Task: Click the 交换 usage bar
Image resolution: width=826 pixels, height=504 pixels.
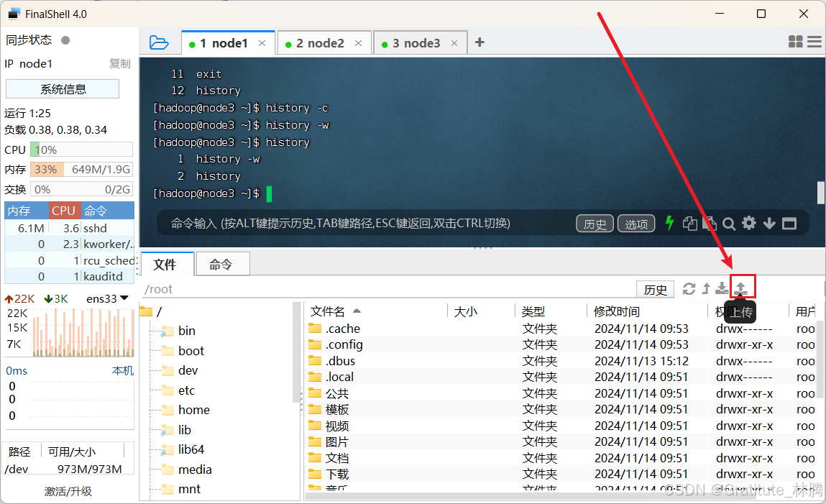Action: pyautogui.click(x=81, y=190)
